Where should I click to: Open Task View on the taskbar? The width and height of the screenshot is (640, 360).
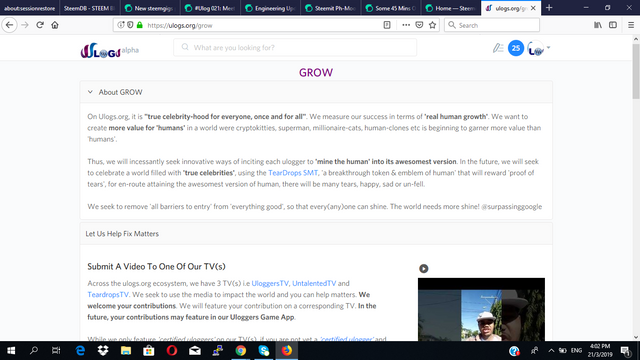[56, 351]
